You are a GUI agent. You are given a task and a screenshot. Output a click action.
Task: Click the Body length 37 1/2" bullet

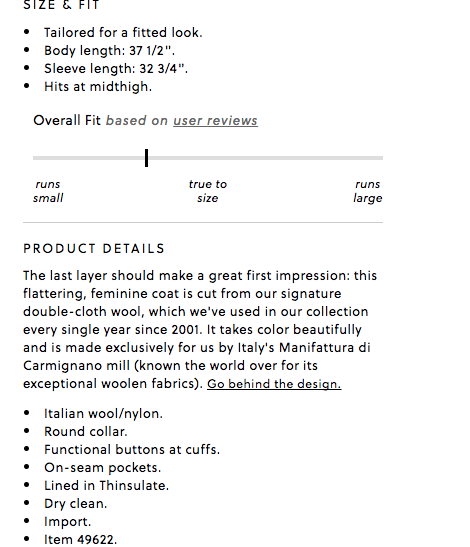tap(109, 51)
